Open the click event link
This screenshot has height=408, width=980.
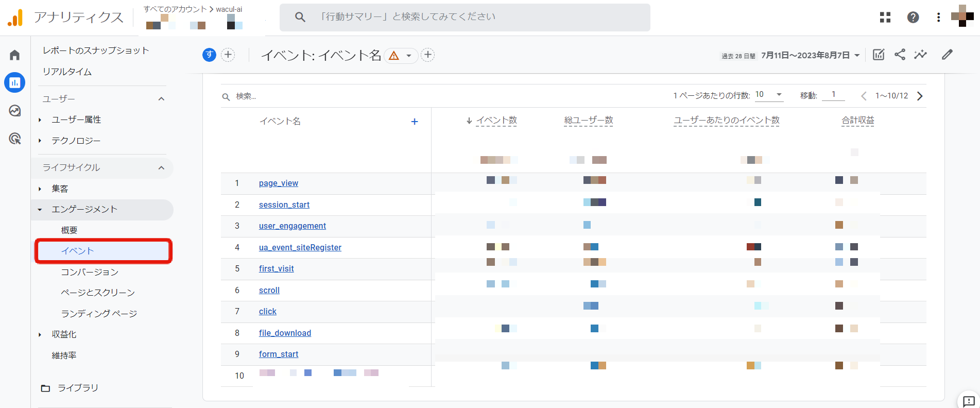(x=267, y=311)
